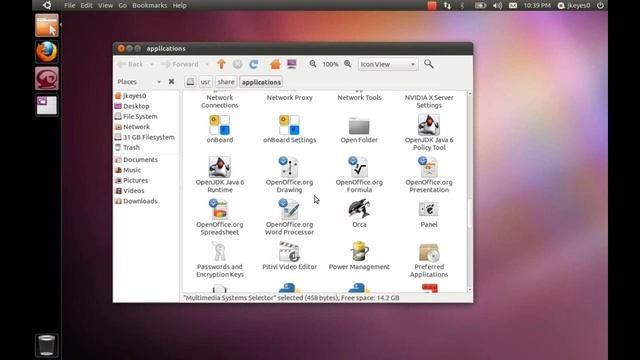Zoom out with minus magnifier
This screenshot has width=640, height=360.
[x=313, y=64]
